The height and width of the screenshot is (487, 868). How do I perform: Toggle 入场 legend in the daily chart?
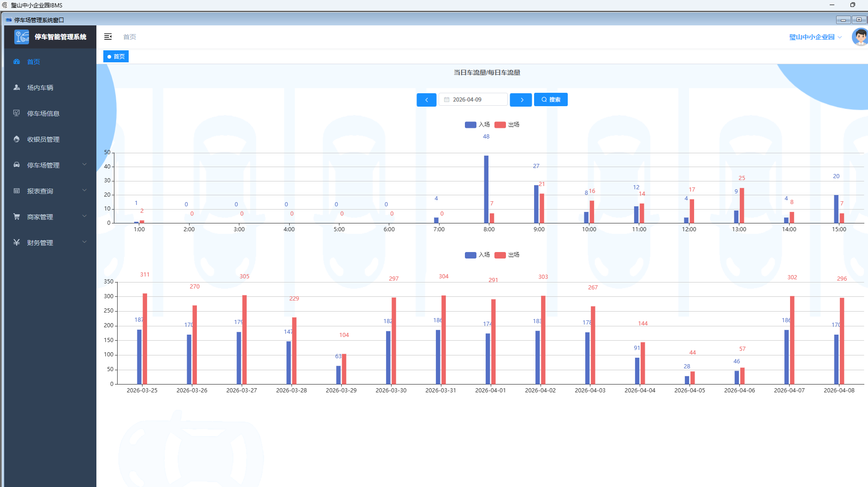[x=477, y=255]
